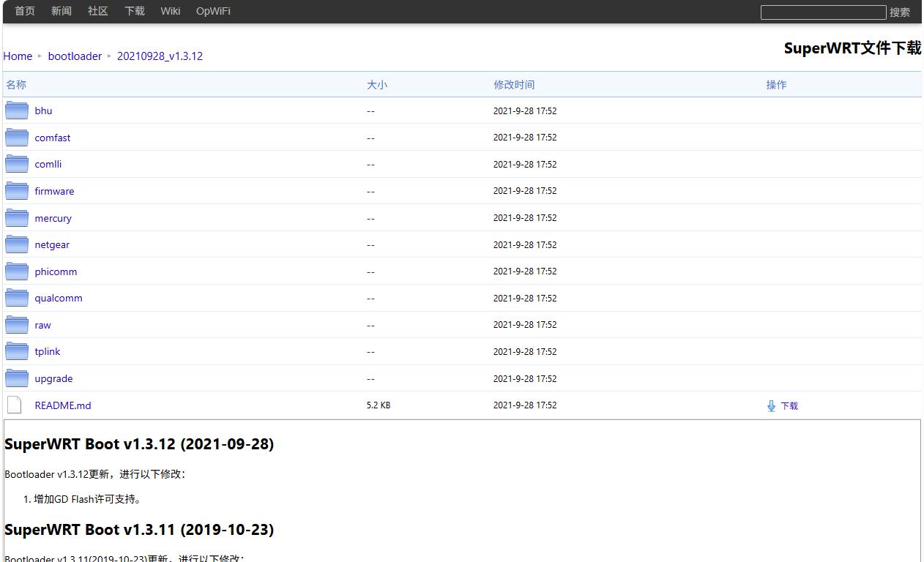Open the README.md file link
This screenshot has width=924, height=562.
click(x=63, y=405)
